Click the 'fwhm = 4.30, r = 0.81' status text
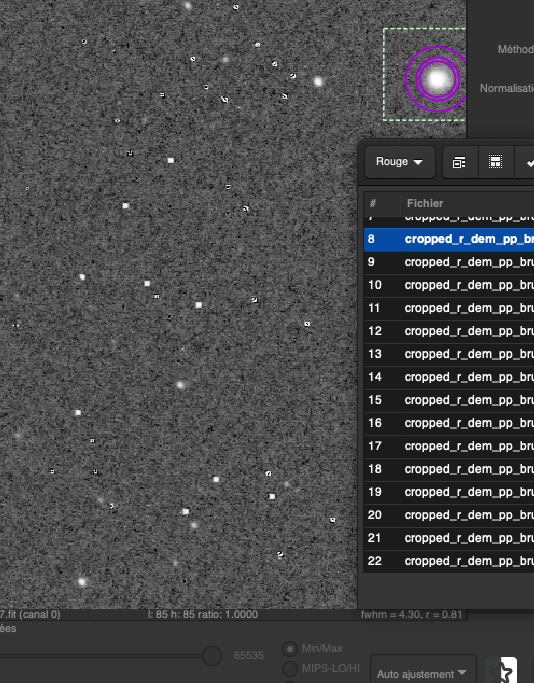The width and height of the screenshot is (534, 683). click(411, 615)
